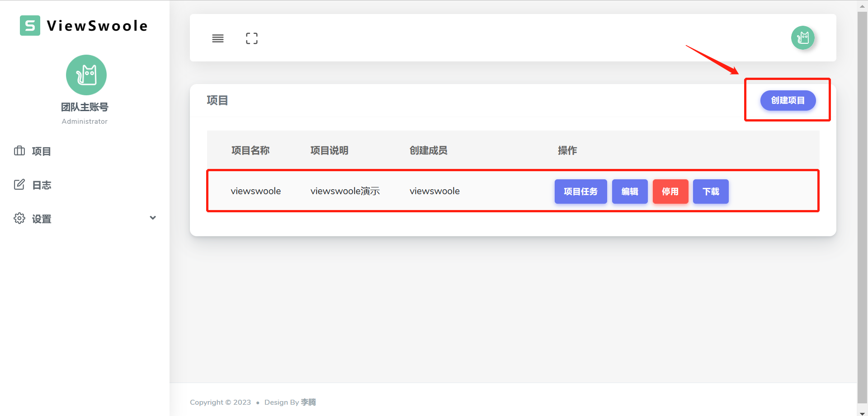The width and height of the screenshot is (868, 416).
Task: Click the viewswoole演示 description cell
Action: [345, 191]
